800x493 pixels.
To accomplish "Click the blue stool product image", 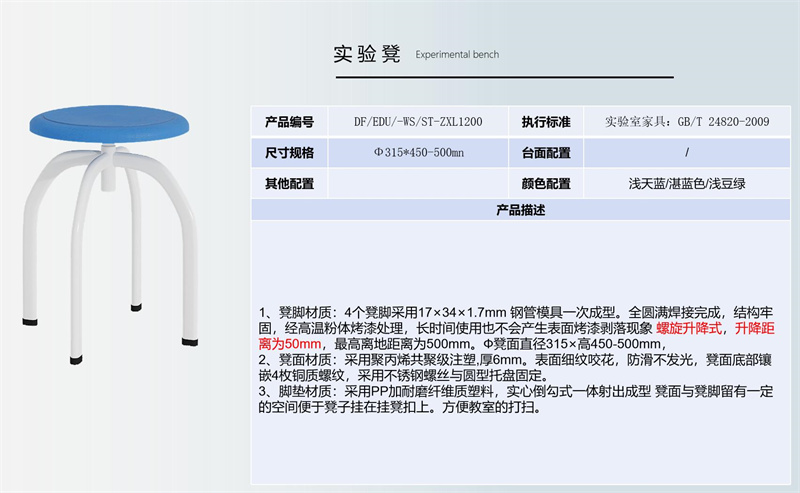I will pyautogui.click(x=109, y=234).
